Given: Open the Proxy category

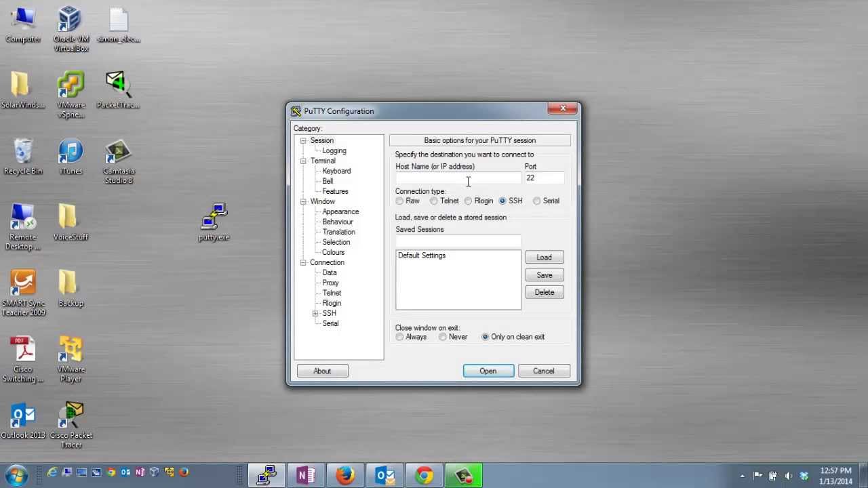Looking at the screenshot, I should pyautogui.click(x=330, y=283).
